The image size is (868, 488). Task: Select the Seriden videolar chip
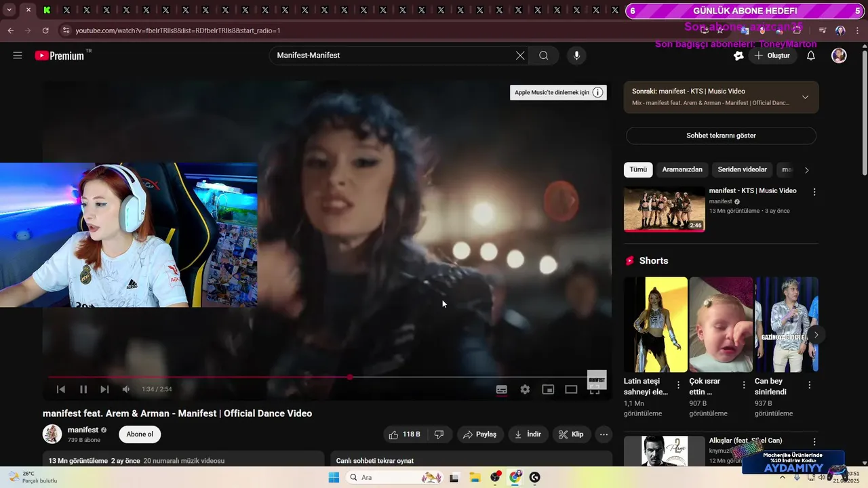[742, 169]
